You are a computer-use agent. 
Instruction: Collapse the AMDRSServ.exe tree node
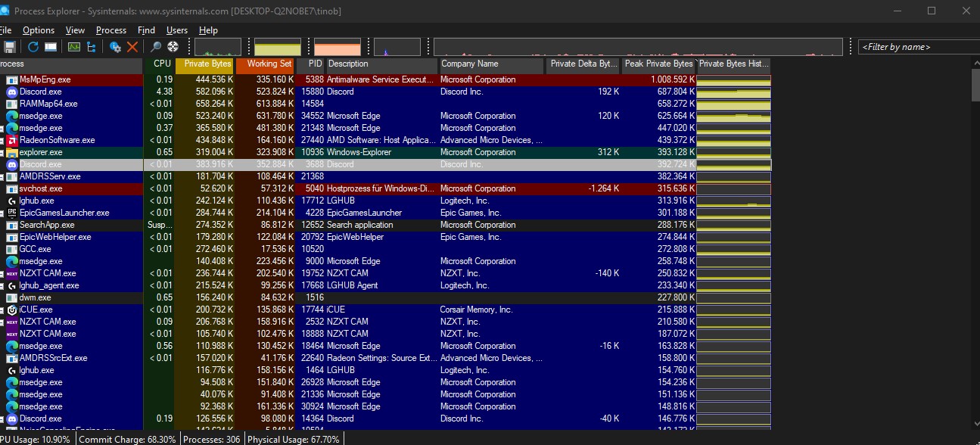tap(2, 176)
